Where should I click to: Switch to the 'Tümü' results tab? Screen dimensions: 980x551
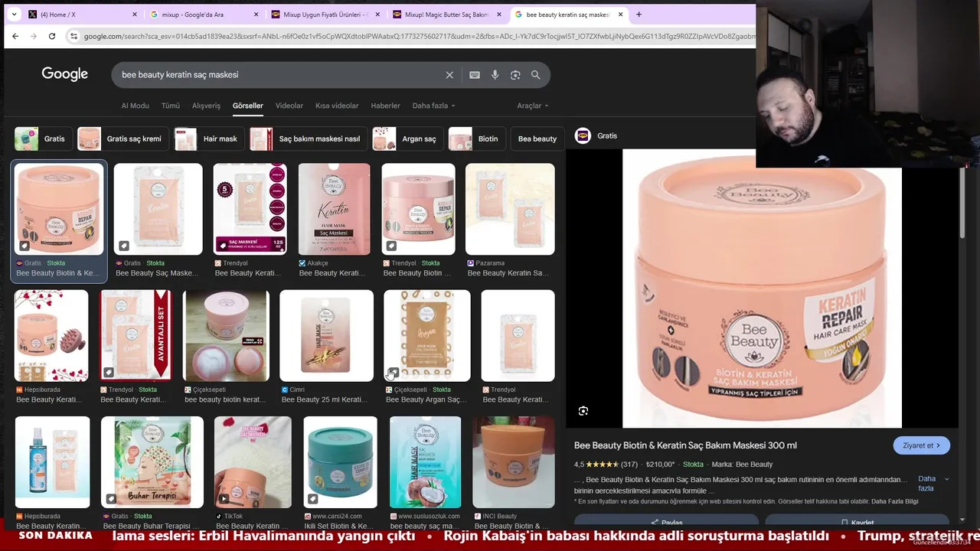pos(171,106)
